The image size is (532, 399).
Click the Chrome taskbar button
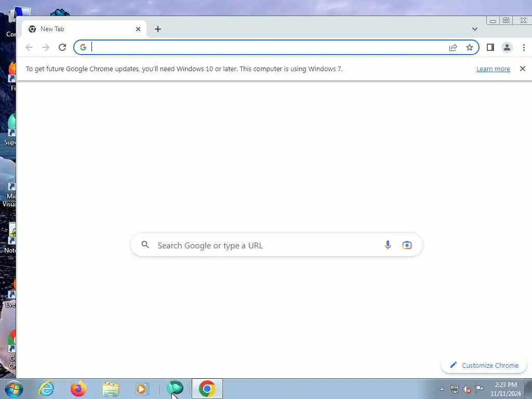point(207,389)
